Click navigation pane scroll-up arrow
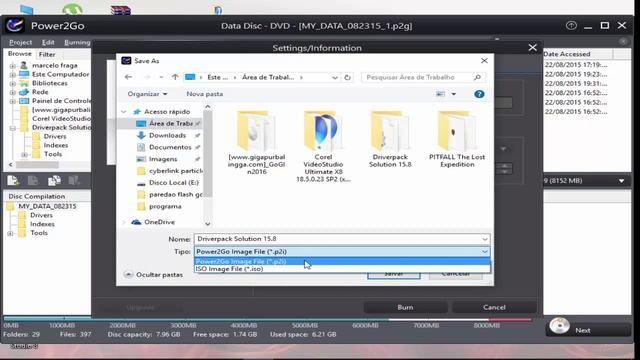The width and height of the screenshot is (640, 360). click(x=207, y=107)
